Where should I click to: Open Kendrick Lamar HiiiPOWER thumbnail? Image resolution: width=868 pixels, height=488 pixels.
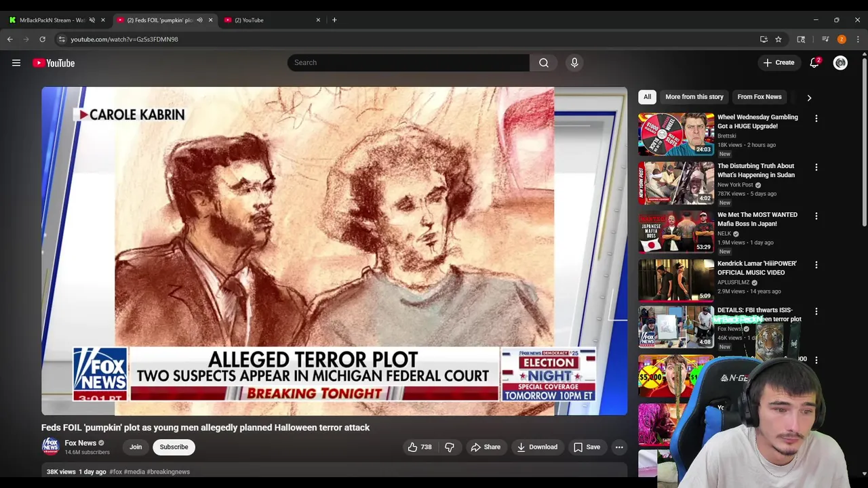pos(676,281)
